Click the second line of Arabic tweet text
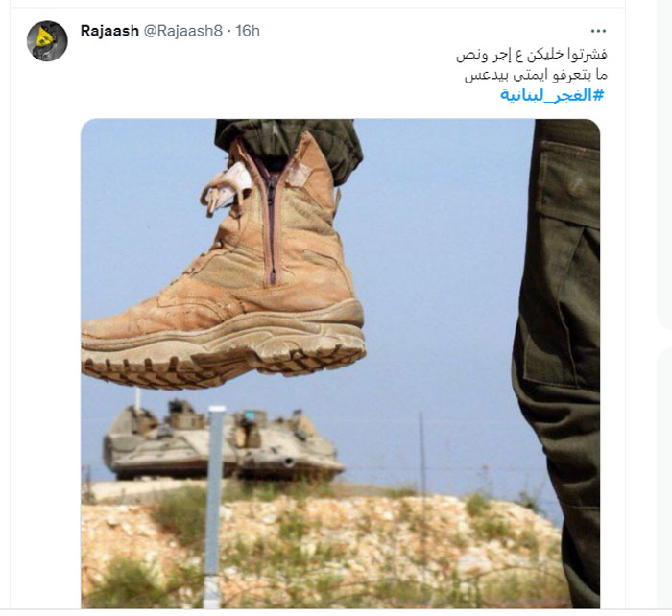This screenshot has height=616, width=672. 536,76
